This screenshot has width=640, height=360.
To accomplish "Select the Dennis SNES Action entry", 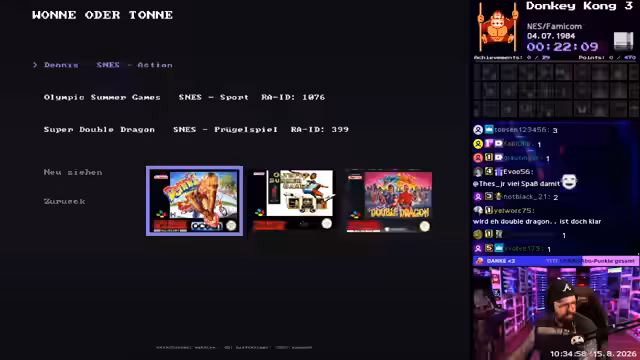I will [108, 65].
